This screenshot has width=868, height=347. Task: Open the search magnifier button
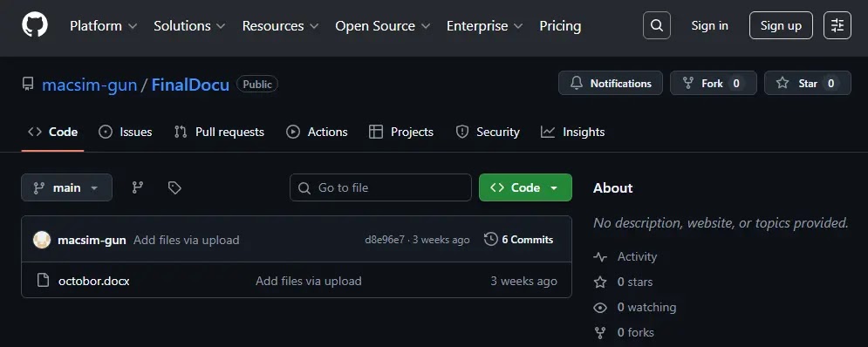click(657, 25)
